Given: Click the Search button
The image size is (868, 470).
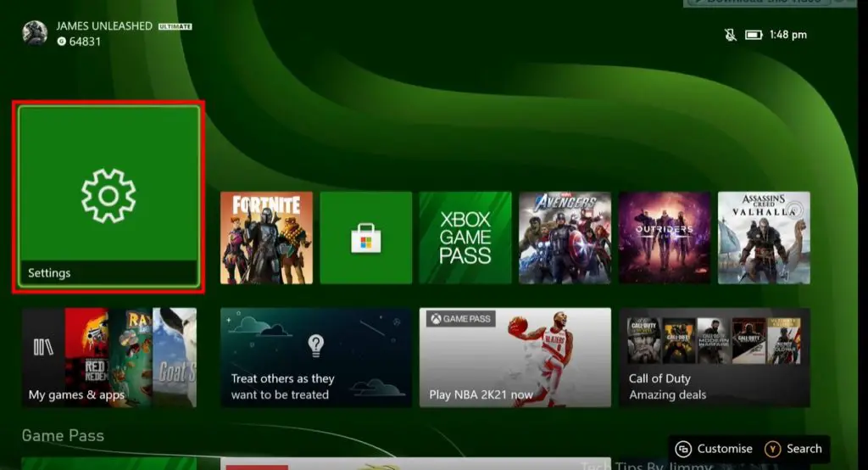Looking at the screenshot, I should click(x=793, y=449).
